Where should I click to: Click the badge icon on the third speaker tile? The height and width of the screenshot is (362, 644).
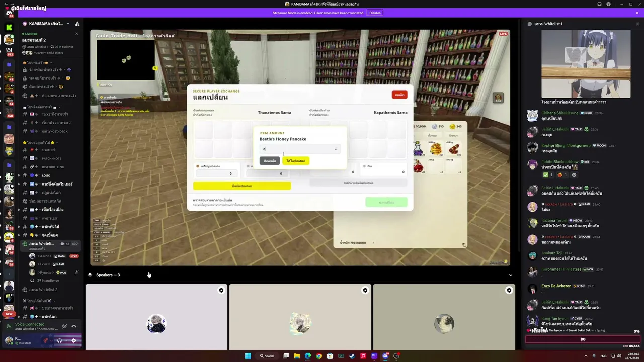click(509, 290)
